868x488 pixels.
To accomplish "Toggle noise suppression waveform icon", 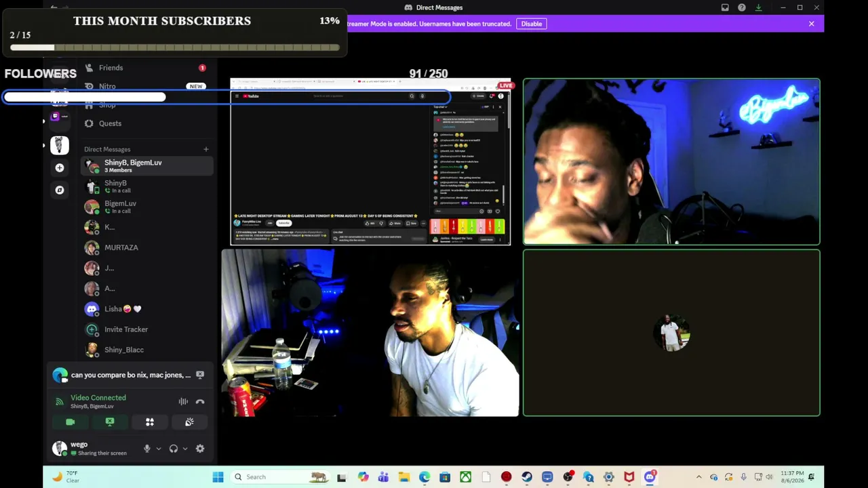I will pos(183,401).
